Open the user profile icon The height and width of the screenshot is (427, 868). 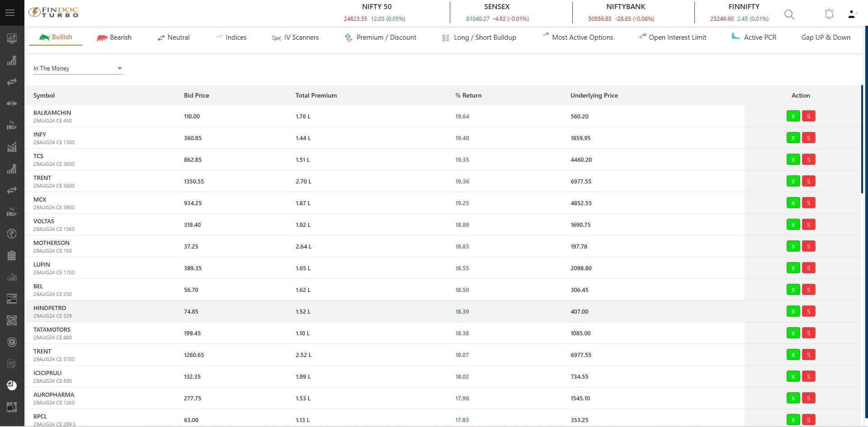(852, 14)
